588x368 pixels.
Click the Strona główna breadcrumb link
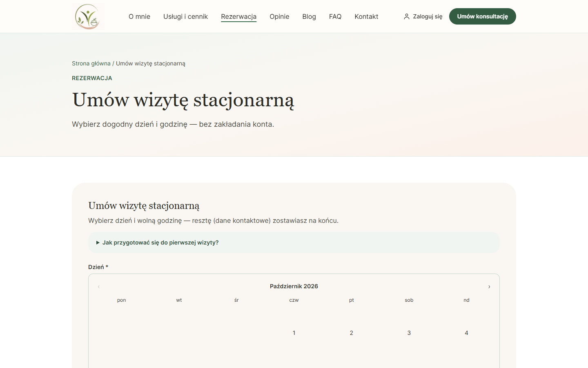(91, 63)
